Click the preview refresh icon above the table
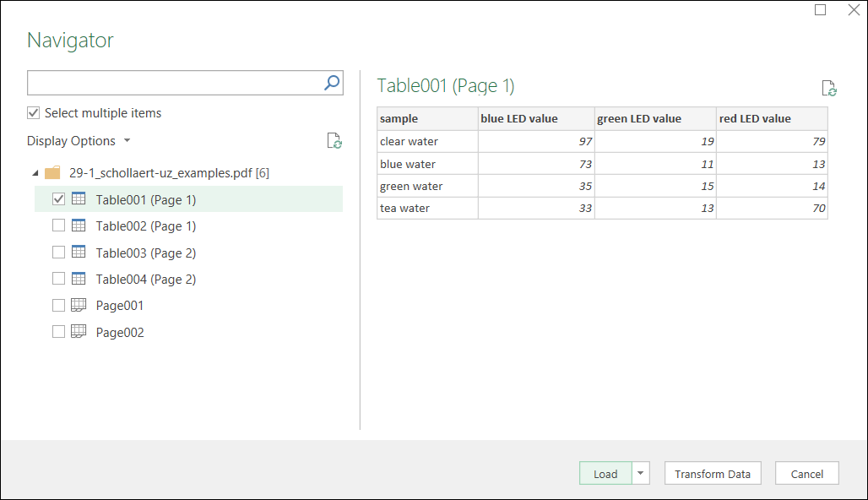Viewport: 868px width, 500px height. [x=828, y=88]
